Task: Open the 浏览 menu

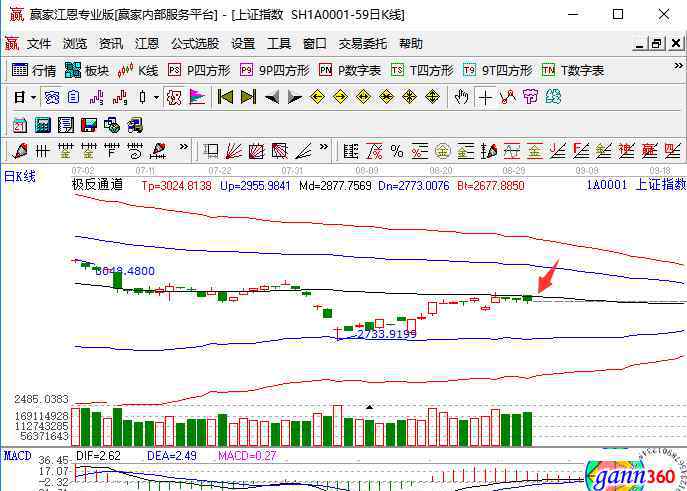Action: click(75, 44)
